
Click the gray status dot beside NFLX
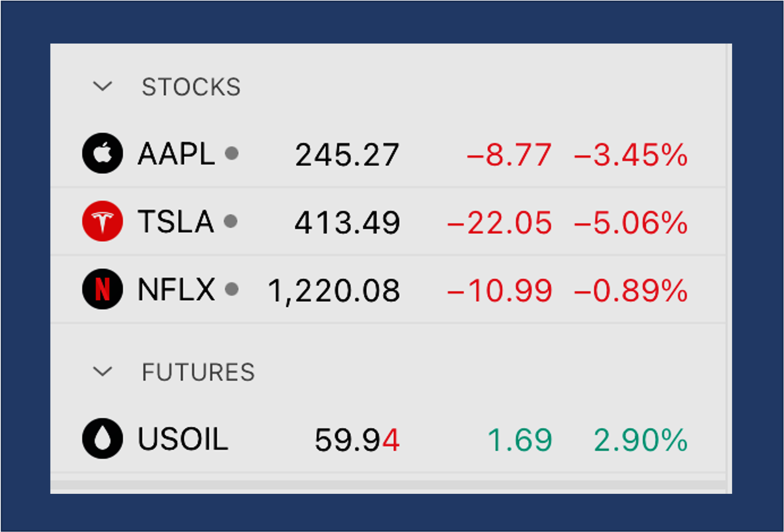pos(232,289)
